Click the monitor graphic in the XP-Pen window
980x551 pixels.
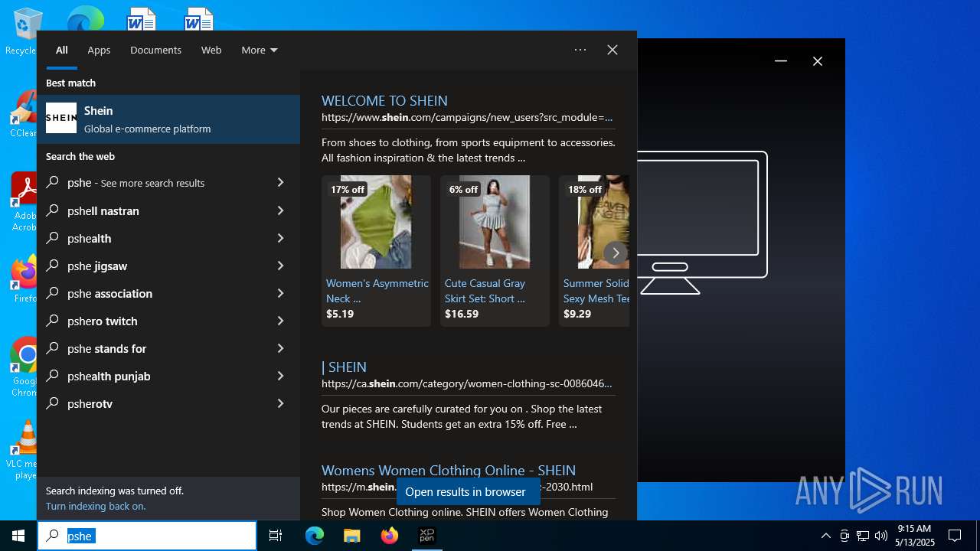pos(702,222)
